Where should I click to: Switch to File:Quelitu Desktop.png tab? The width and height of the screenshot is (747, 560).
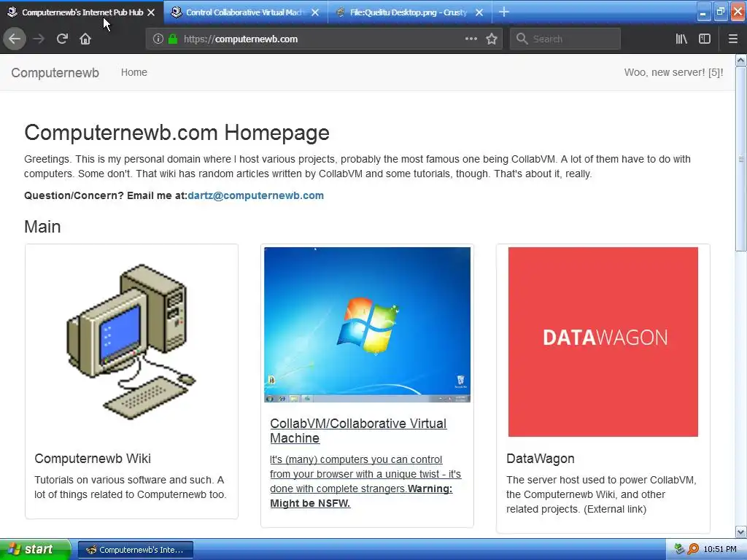[x=410, y=12]
